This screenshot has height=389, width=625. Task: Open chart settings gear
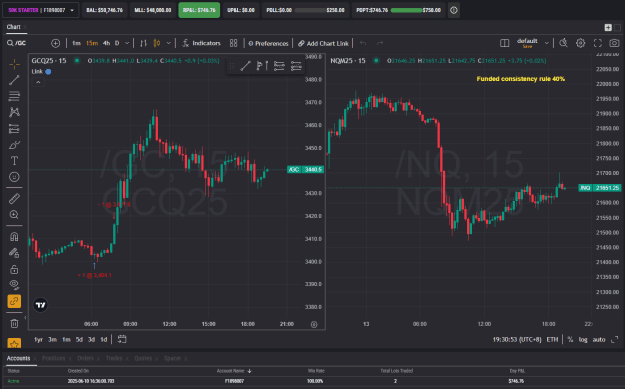(x=581, y=43)
